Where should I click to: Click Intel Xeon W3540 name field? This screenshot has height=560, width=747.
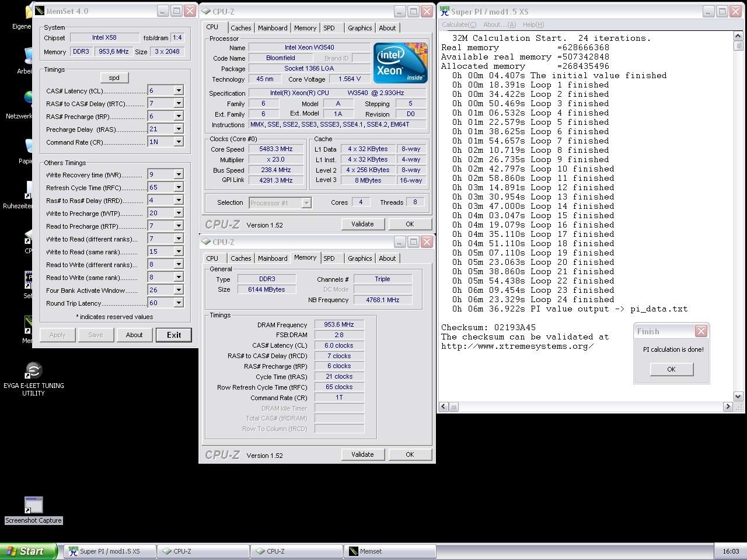pyautogui.click(x=309, y=47)
